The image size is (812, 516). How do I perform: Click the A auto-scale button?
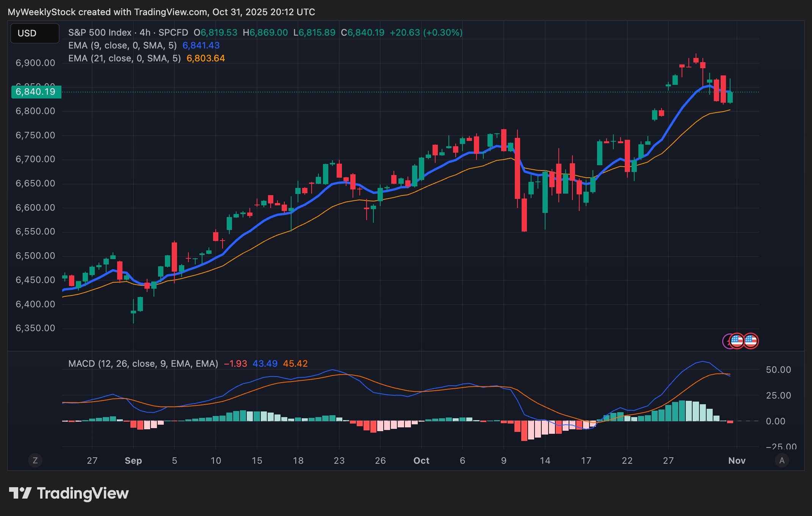782,460
